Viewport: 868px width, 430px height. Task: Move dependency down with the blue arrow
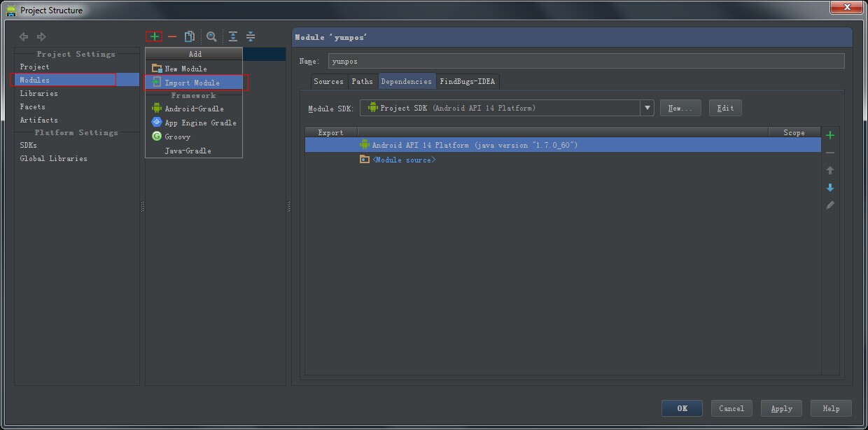(x=830, y=188)
